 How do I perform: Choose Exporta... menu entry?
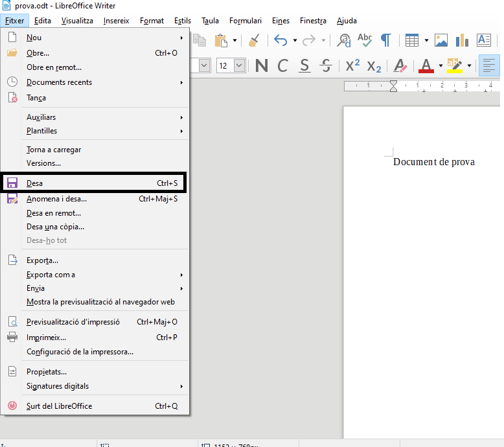pyautogui.click(x=95, y=260)
